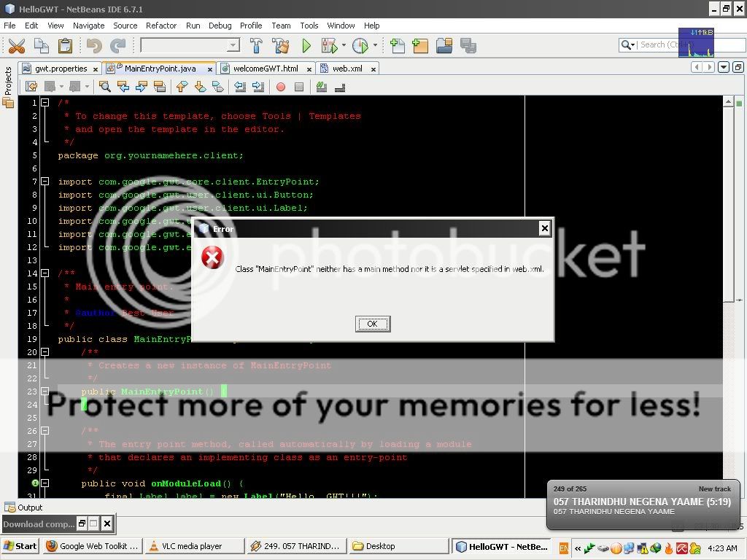Click the Find Selection magnifier icon

point(105,87)
